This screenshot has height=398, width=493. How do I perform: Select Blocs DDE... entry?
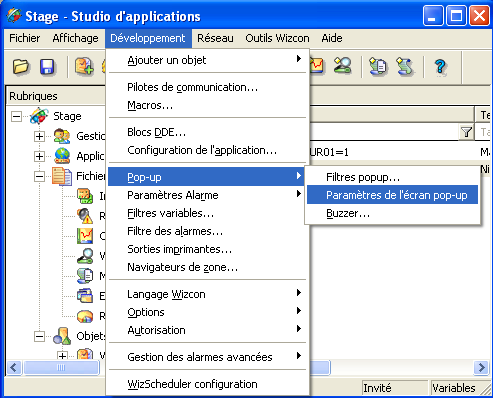click(207, 132)
